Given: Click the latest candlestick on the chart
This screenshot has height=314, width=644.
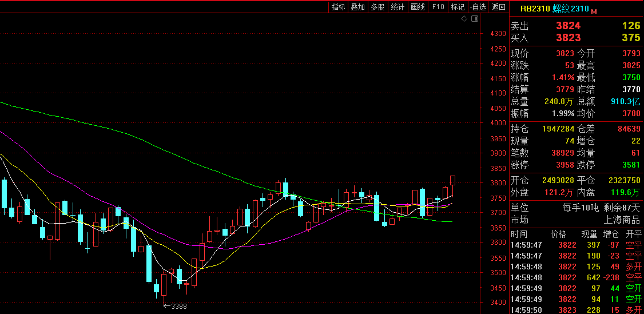Looking at the screenshot, I should point(453,180).
